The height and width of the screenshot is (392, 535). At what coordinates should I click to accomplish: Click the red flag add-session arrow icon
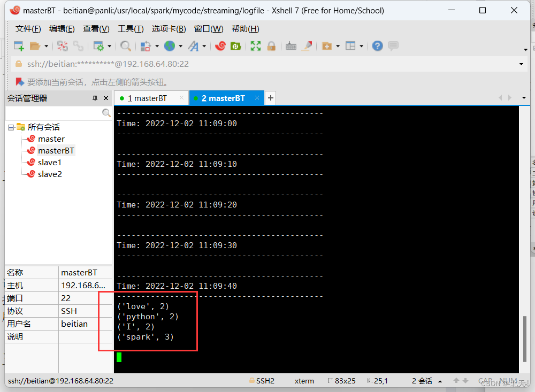tap(19, 82)
